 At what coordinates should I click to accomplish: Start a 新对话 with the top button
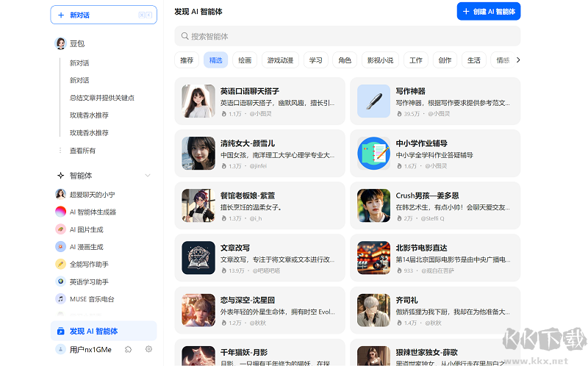104,15
